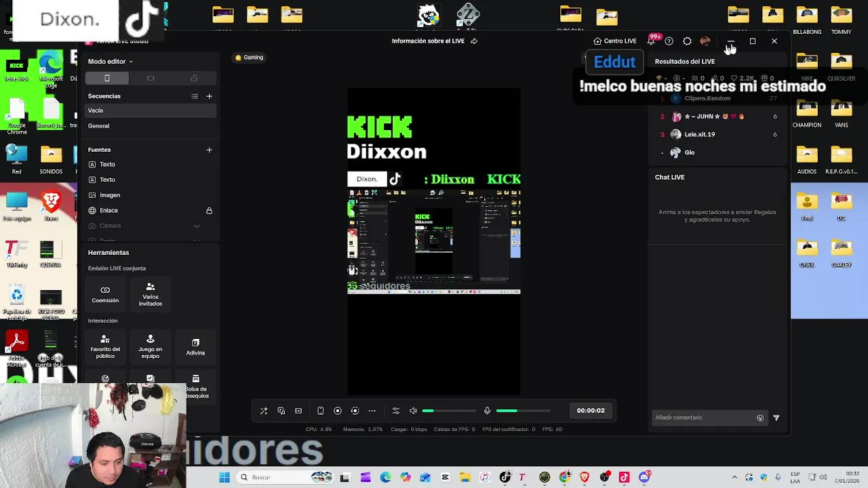Image resolution: width=868 pixels, height=488 pixels.
Task: Open the screen capture tool icon
Action: (x=281, y=411)
